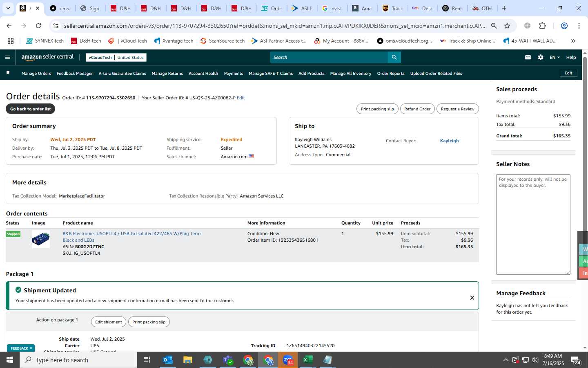Click browser back arrow

(9, 26)
